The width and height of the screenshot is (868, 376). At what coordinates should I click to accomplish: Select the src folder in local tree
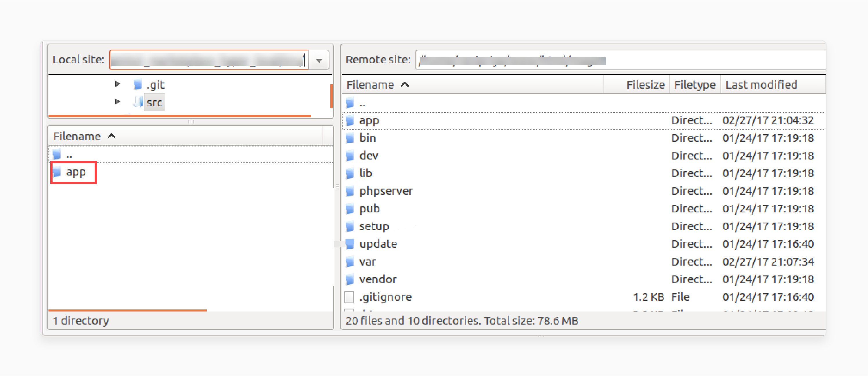(154, 102)
